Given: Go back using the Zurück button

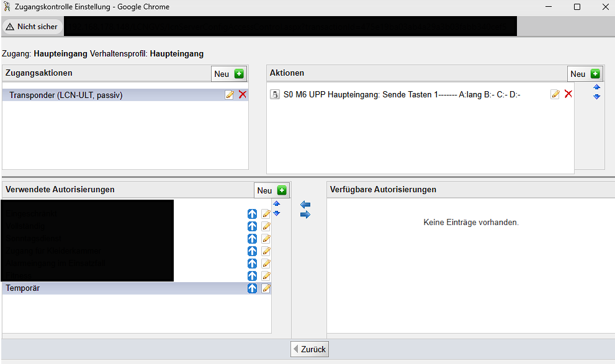Looking at the screenshot, I should (309, 349).
